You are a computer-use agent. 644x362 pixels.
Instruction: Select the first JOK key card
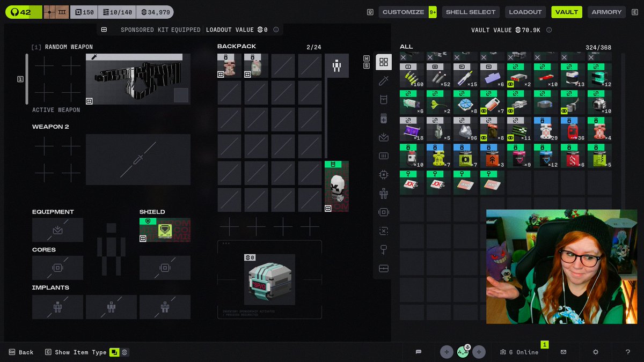click(x=412, y=183)
